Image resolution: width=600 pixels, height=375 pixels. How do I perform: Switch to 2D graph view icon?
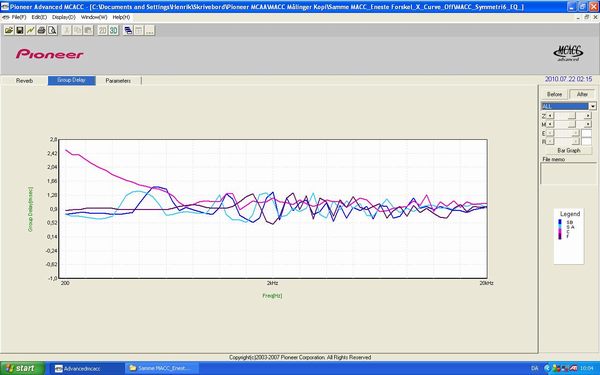pyautogui.click(x=103, y=30)
